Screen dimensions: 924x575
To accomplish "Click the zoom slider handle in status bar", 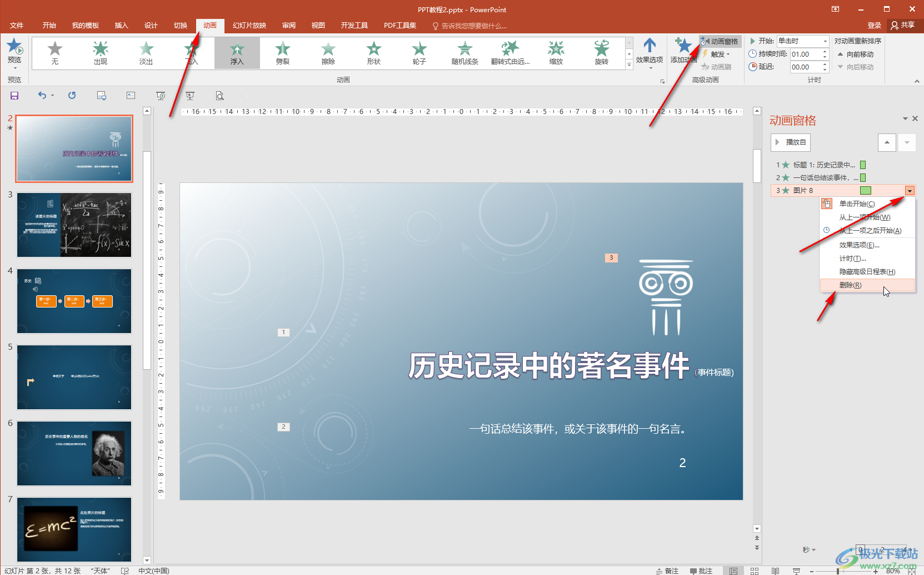I will [838, 571].
